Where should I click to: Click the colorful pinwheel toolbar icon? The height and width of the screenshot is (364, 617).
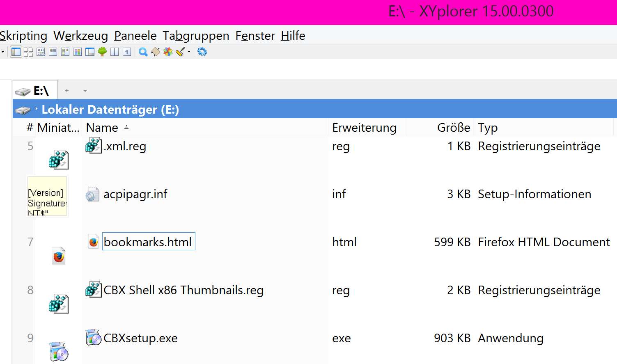click(x=168, y=52)
